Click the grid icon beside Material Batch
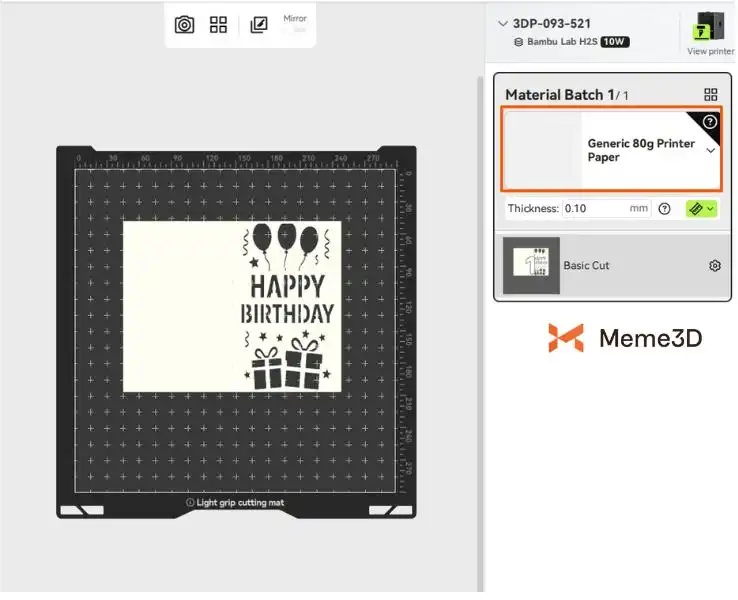Image resolution: width=738 pixels, height=600 pixels. (711, 95)
